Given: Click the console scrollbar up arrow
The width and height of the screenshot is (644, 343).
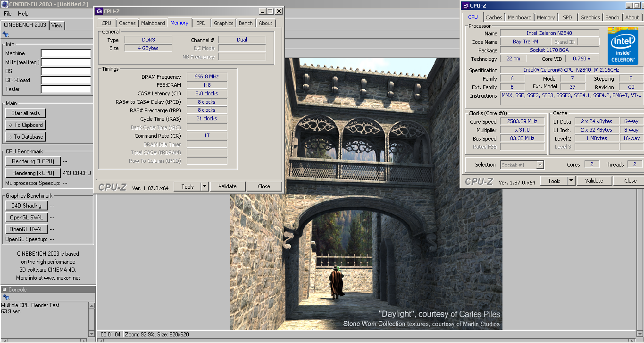Looking at the screenshot, I should pyautogui.click(x=92, y=306).
